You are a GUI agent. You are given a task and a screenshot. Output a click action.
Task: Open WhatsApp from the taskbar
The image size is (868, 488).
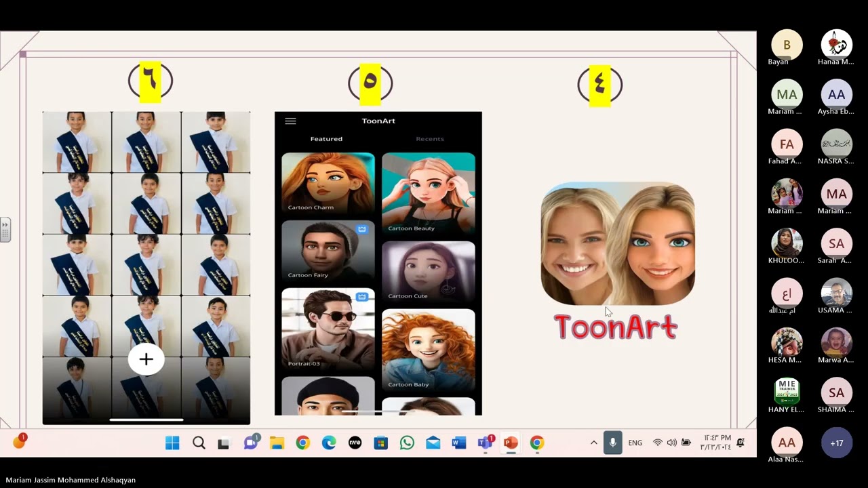tap(407, 443)
